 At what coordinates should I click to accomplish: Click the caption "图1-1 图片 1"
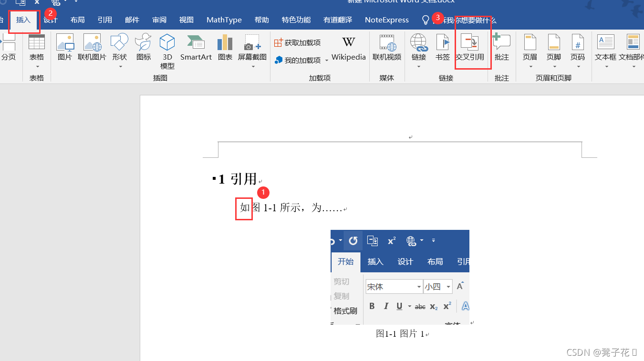pyautogui.click(x=400, y=334)
